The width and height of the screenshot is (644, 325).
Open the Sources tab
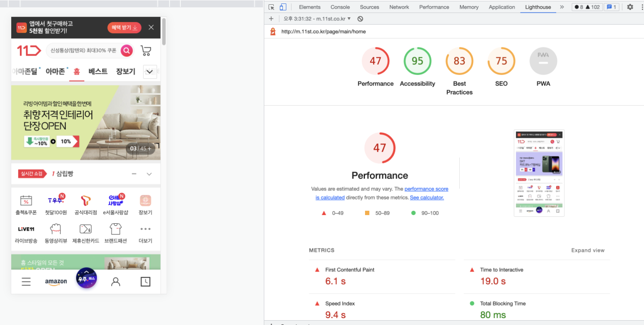point(369,7)
